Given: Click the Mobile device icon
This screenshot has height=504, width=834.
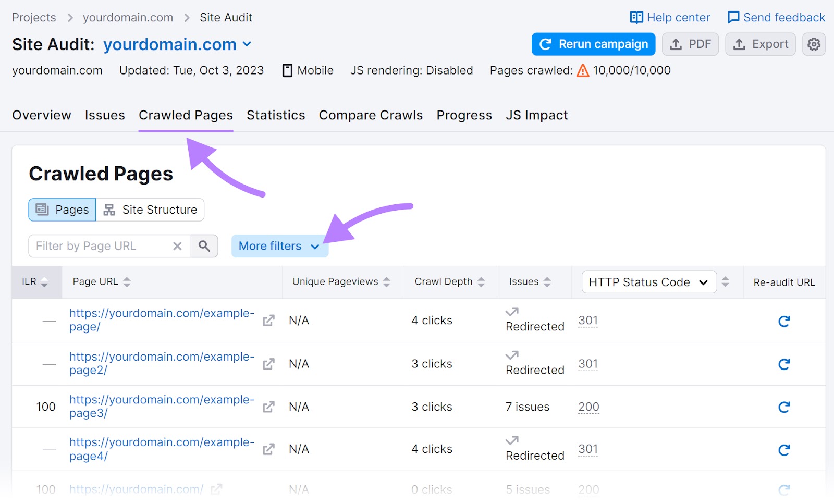Looking at the screenshot, I should click(x=287, y=70).
